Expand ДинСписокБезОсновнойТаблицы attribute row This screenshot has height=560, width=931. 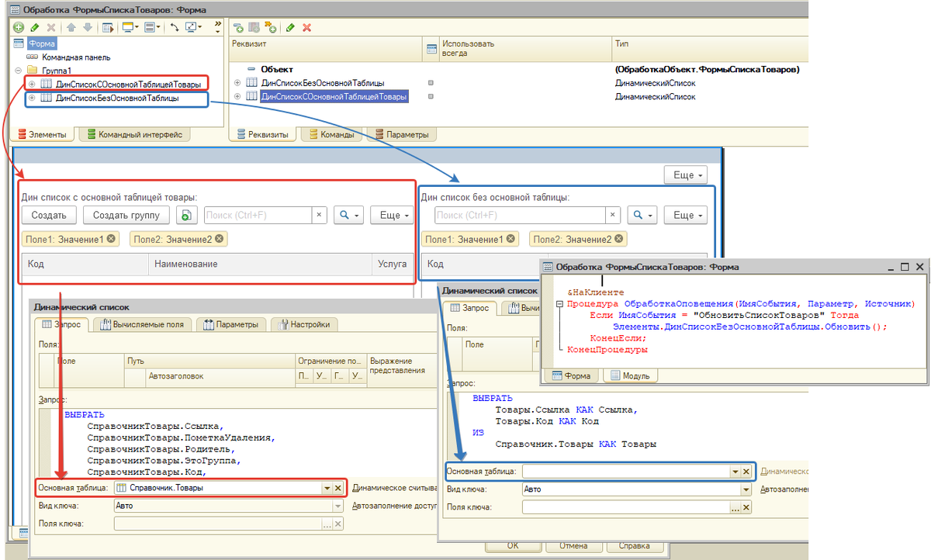point(237,82)
